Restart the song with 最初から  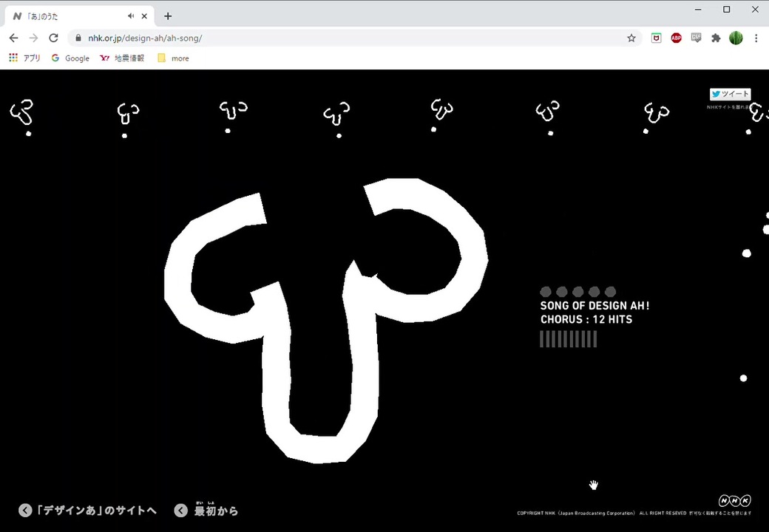click(206, 510)
